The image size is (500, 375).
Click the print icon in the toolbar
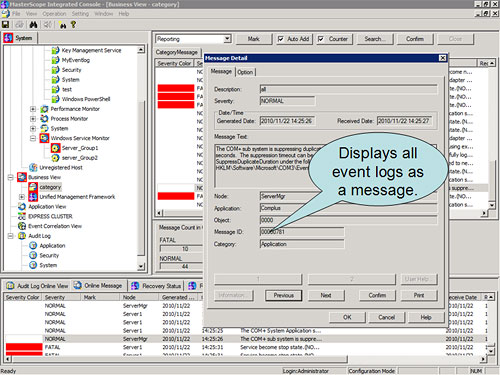coord(20,24)
